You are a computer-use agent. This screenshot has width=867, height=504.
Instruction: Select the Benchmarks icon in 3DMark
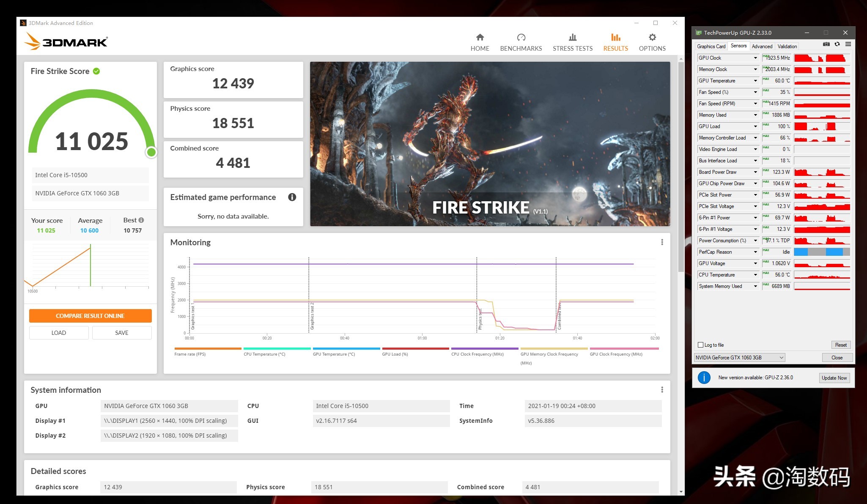point(521,41)
